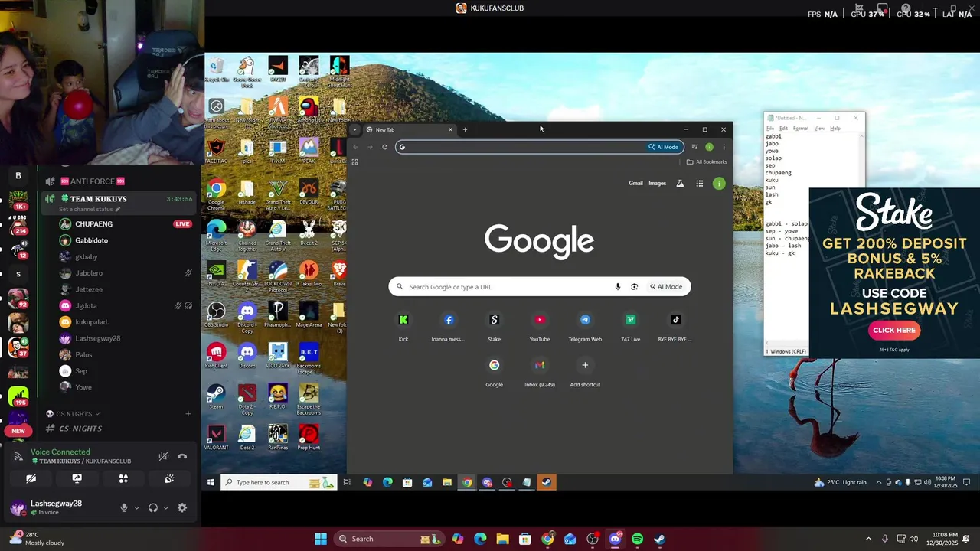Open the Stake shortcut tile
The image size is (980, 551).
(x=494, y=325)
